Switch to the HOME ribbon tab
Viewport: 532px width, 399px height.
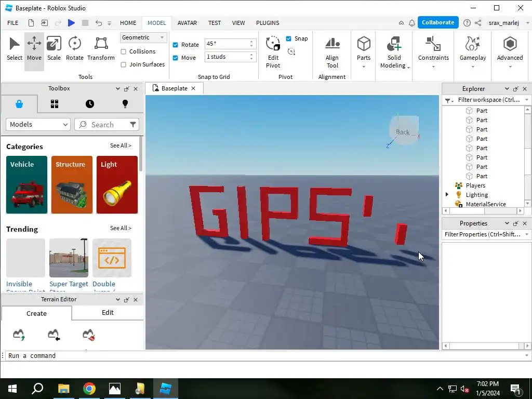point(128,23)
